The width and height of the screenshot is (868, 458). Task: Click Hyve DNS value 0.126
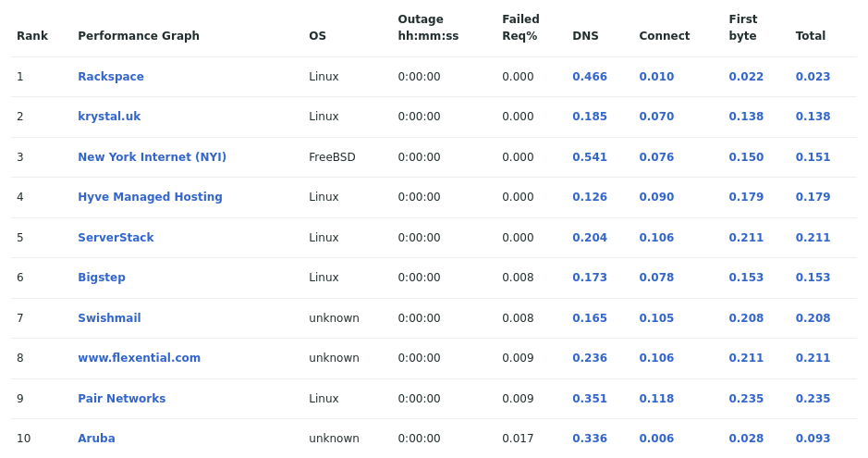590,196
